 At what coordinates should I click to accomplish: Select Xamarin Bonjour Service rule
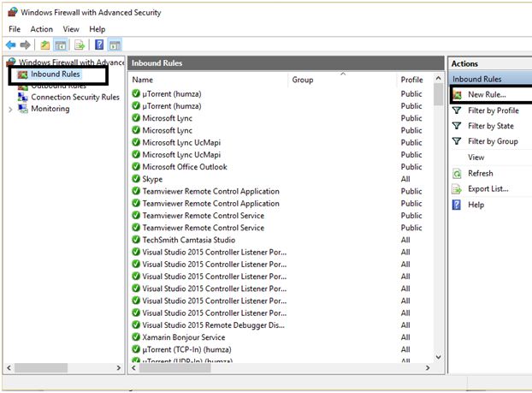[x=184, y=337]
